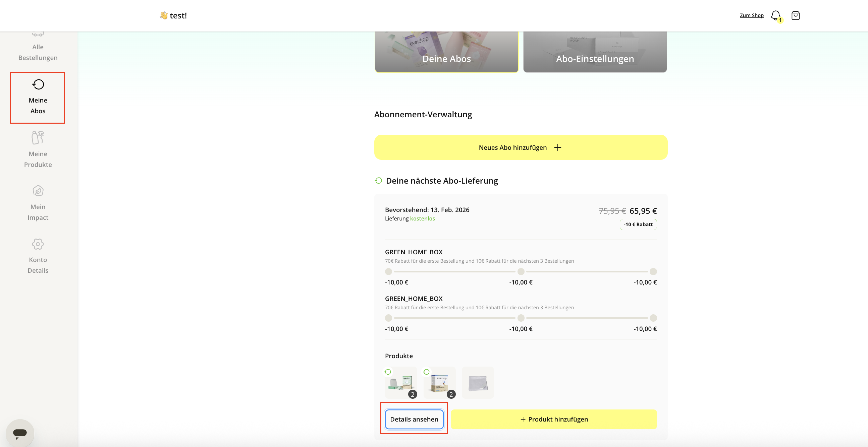The height and width of the screenshot is (447, 868).
Task: Click the Zum Shop link
Action: coord(751,15)
